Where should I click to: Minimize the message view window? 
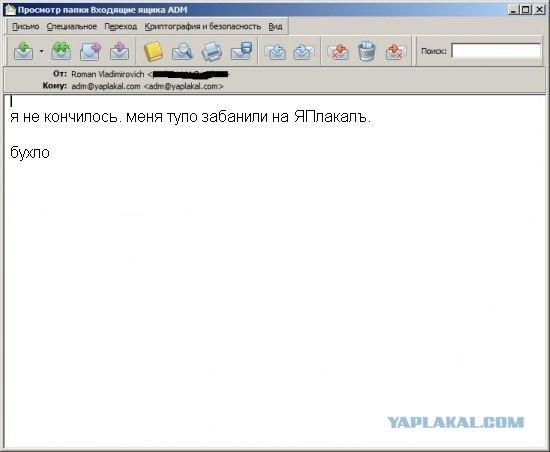point(514,10)
